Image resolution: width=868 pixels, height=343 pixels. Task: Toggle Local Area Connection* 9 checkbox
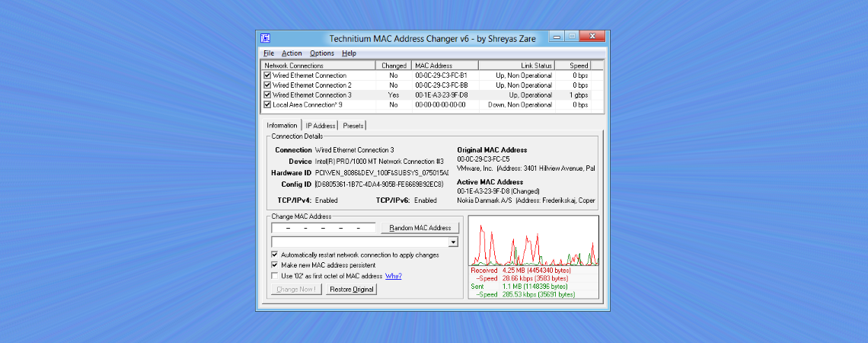pyautogui.click(x=267, y=104)
